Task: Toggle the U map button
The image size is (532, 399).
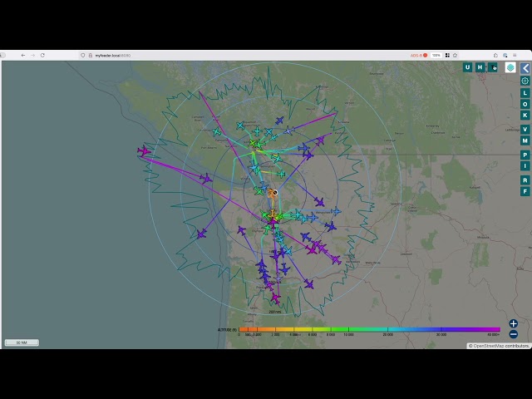Action: tap(467, 67)
